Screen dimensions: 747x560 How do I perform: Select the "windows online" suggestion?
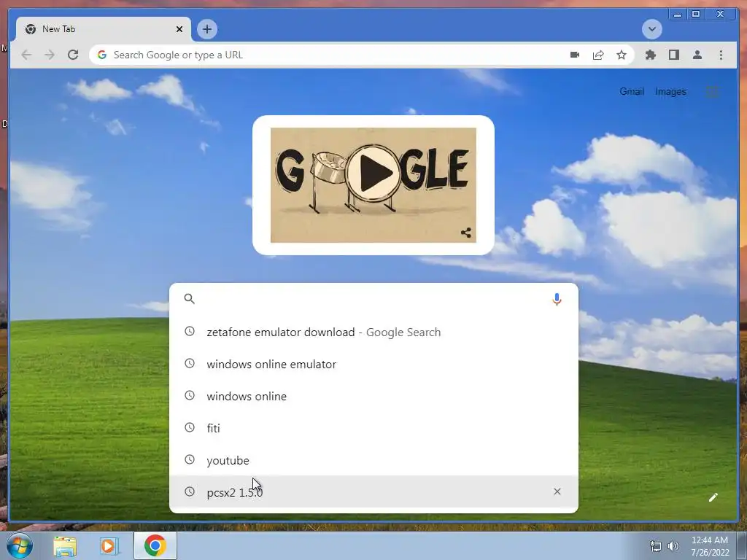(x=373, y=396)
